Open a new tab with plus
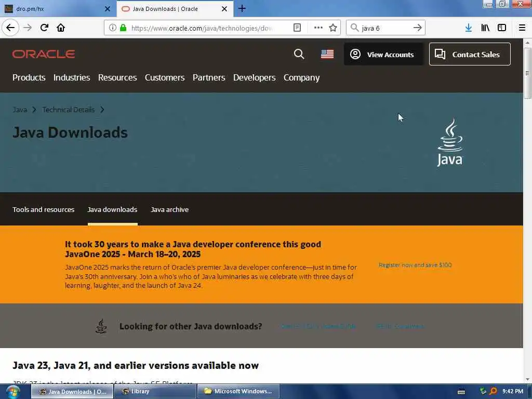The height and width of the screenshot is (399, 532). click(x=242, y=8)
